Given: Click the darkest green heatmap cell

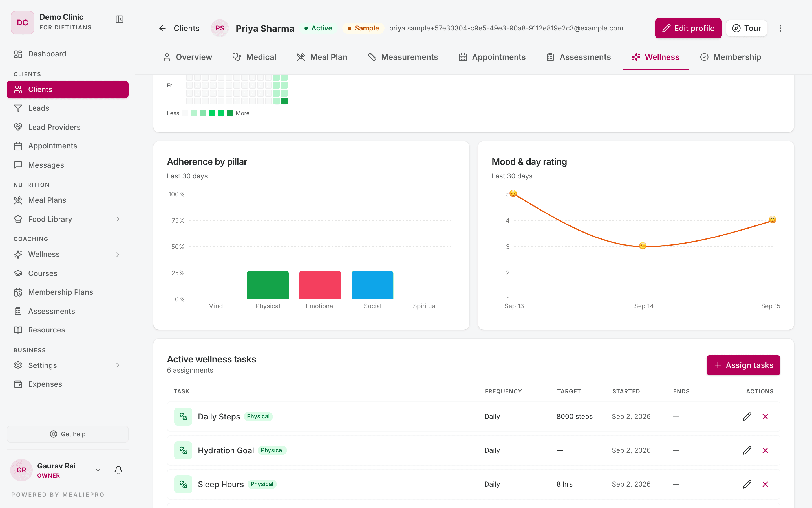Looking at the screenshot, I should tap(284, 101).
